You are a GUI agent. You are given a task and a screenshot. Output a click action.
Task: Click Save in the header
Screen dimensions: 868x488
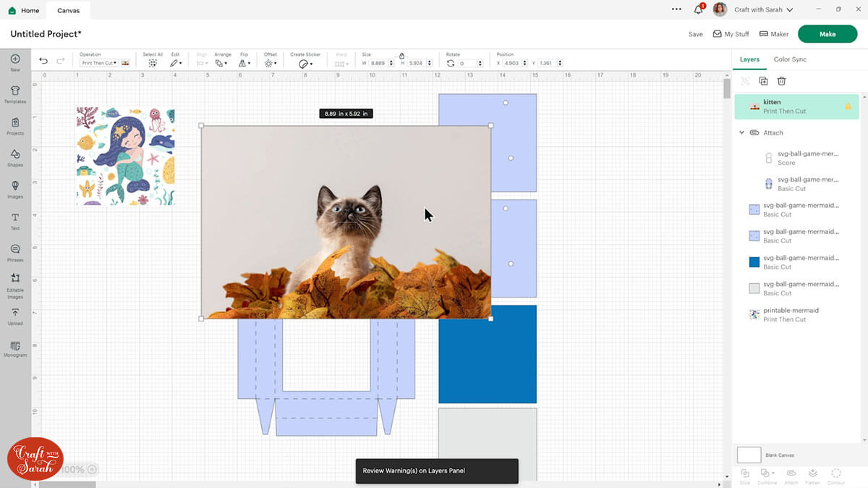pyautogui.click(x=695, y=34)
